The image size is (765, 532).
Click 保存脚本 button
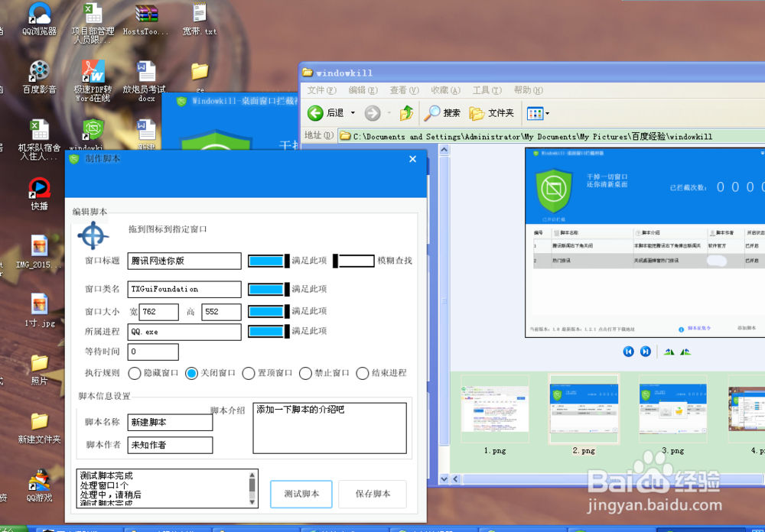tap(373, 494)
